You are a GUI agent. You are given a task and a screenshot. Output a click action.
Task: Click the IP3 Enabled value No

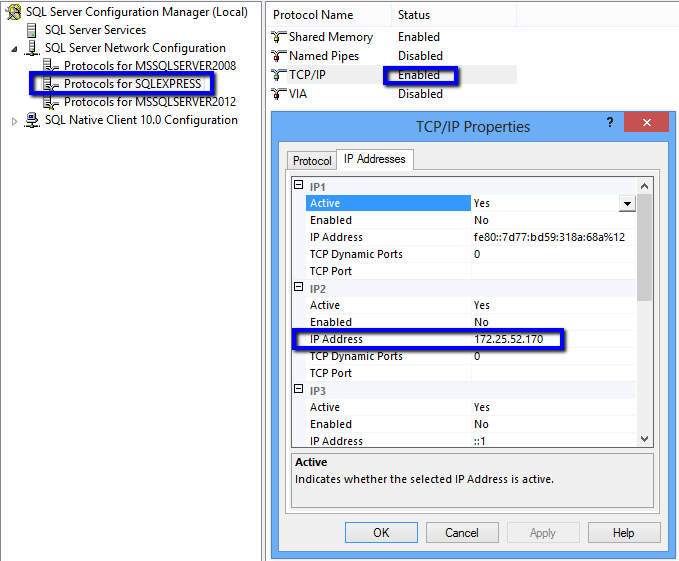tap(481, 424)
